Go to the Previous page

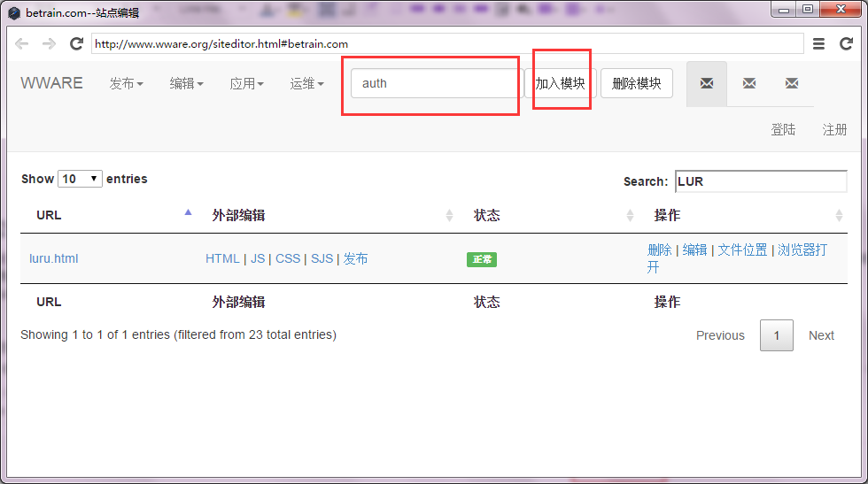tap(720, 335)
